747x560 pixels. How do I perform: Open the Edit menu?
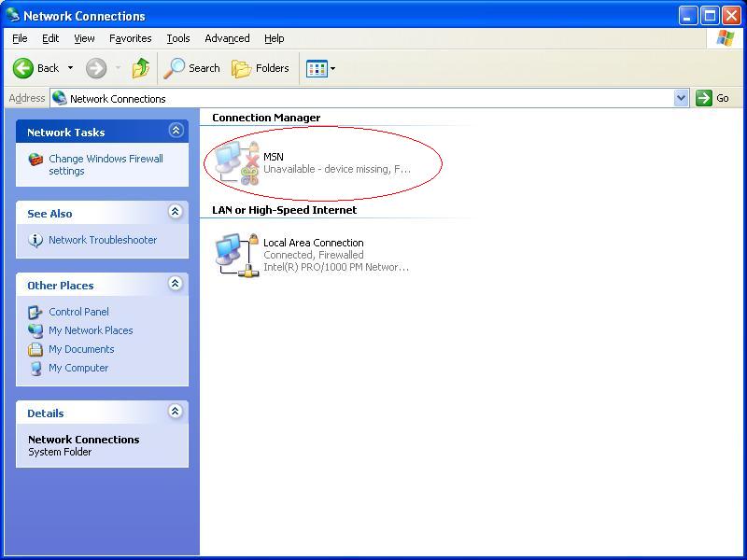coord(50,38)
